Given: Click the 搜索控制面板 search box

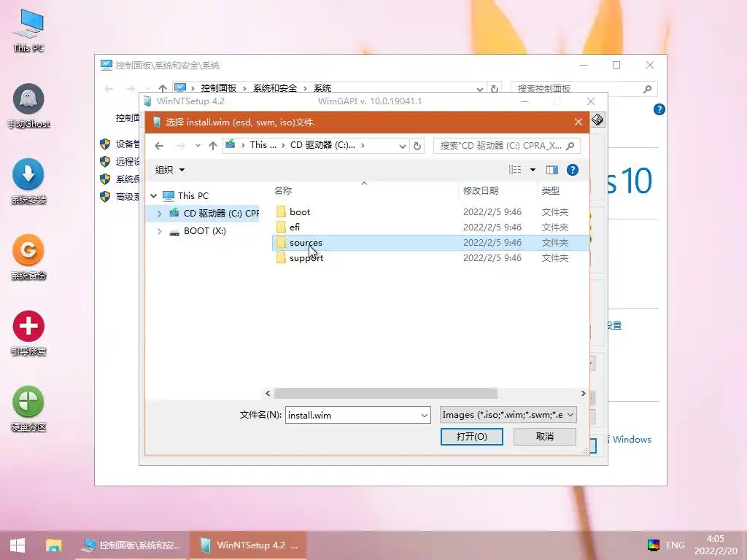Looking at the screenshot, I should pyautogui.click(x=584, y=88).
